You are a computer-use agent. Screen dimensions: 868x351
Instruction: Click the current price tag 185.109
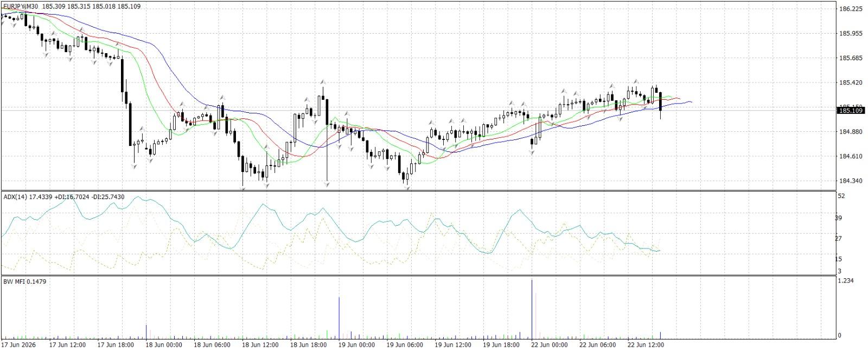tap(850, 111)
